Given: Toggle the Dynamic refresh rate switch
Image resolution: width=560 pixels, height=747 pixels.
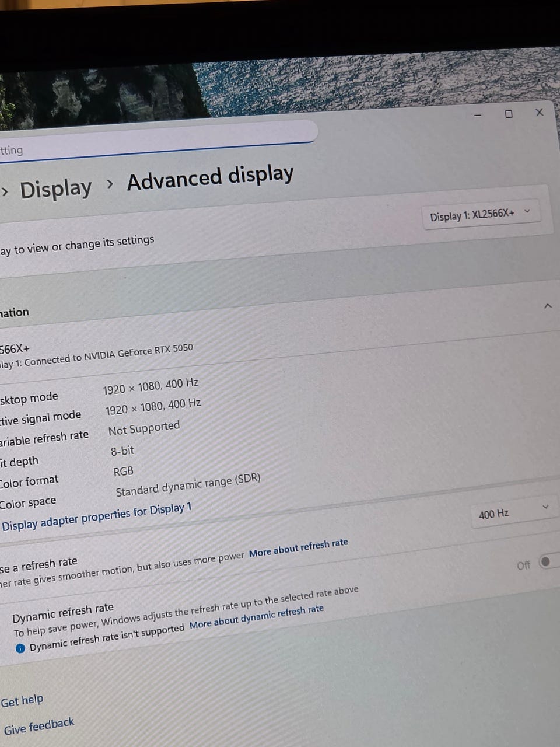Looking at the screenshot, I should (x=548, y=561).
